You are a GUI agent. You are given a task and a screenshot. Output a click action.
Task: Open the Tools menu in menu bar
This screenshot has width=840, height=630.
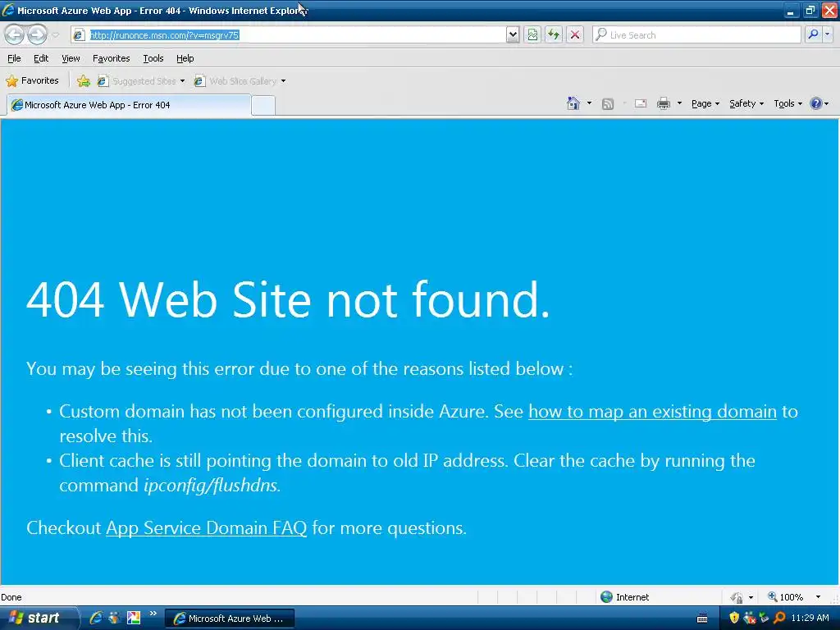coord(153,58)
